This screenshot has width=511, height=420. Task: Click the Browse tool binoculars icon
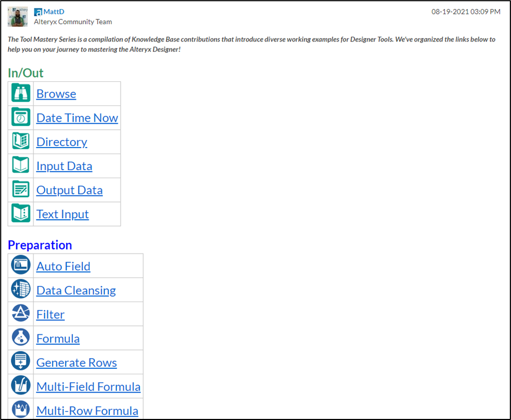click(21, 93)
